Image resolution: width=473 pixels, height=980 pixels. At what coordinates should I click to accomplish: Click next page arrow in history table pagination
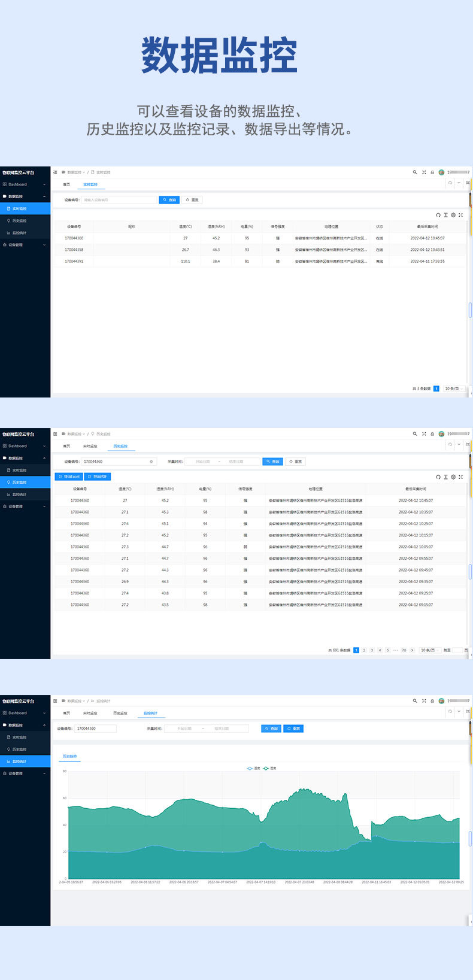coord(412,650)
